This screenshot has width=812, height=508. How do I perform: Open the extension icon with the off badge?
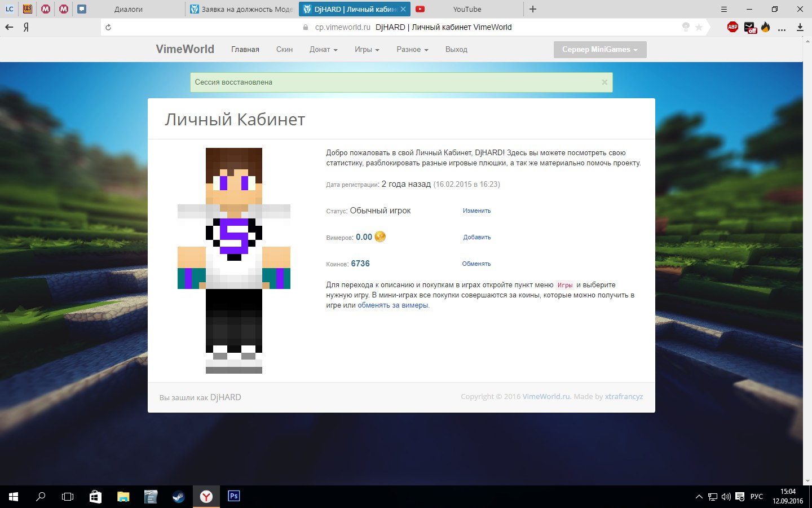pos(749,27)
